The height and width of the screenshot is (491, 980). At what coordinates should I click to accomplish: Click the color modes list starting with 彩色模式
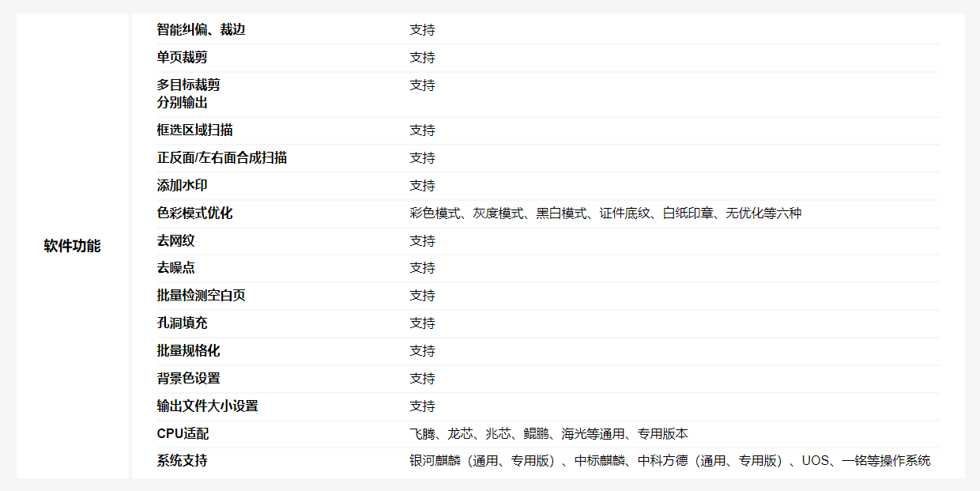coord(605,213)
